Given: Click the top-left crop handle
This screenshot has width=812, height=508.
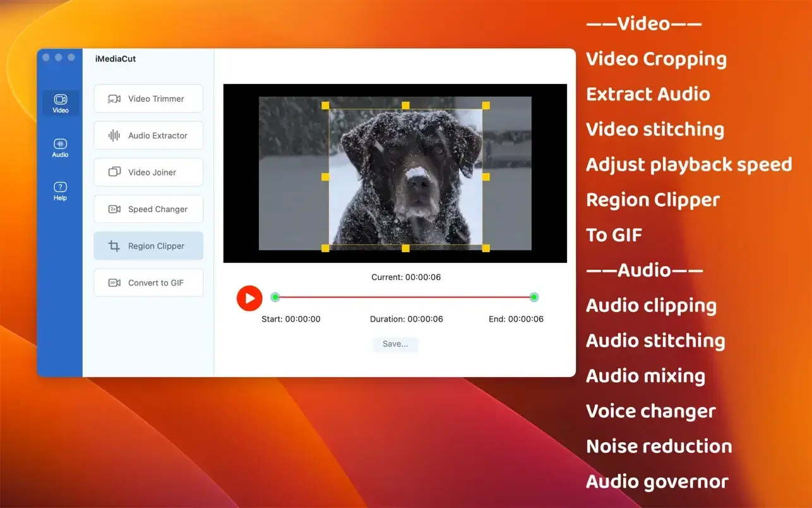Looking at the screenshot, I should [x=326, y=106].
